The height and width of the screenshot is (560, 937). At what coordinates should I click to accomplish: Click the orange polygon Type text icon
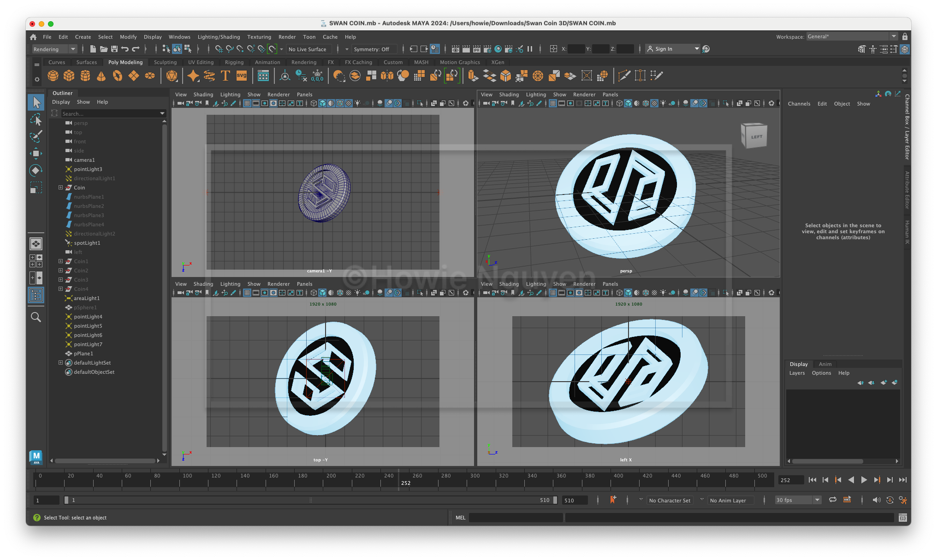coord(225,76)
